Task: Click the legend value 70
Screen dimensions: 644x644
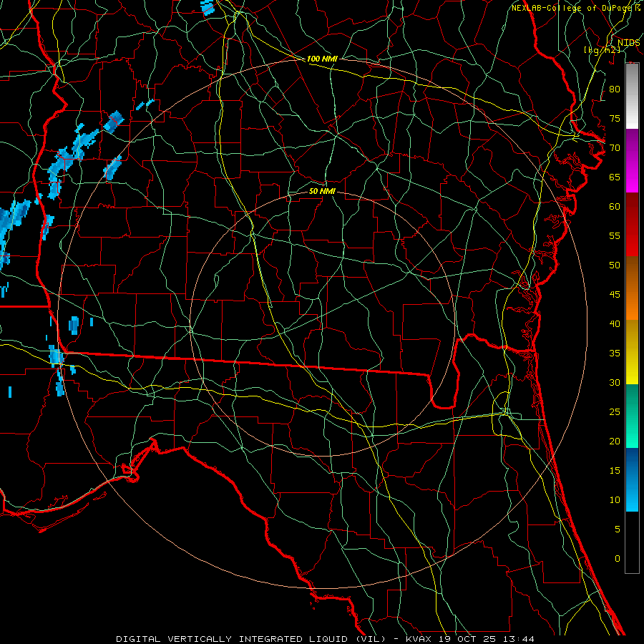Action: click(615, 148)
